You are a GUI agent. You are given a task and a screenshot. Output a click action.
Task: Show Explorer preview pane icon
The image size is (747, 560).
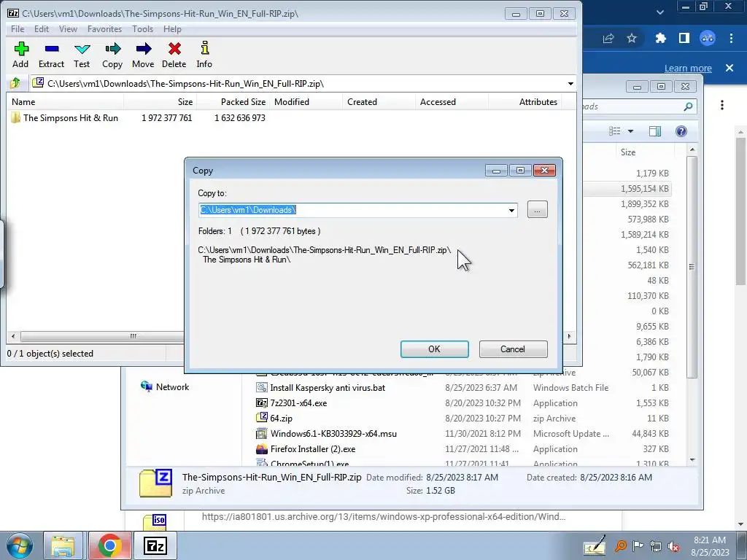point(655,131)
